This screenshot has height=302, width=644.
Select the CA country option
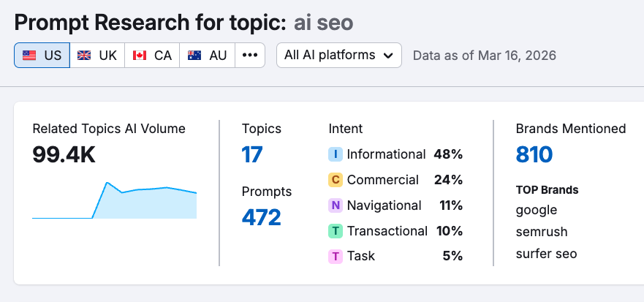click(152, 56)
